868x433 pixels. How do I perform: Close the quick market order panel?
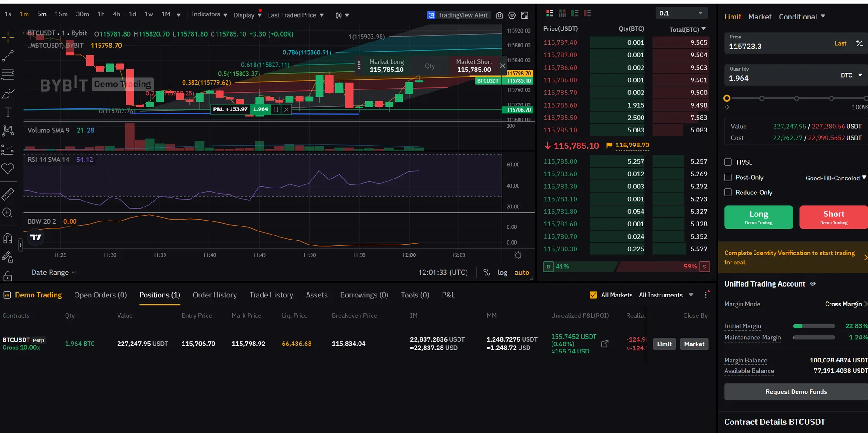click(x=502, y=66)
